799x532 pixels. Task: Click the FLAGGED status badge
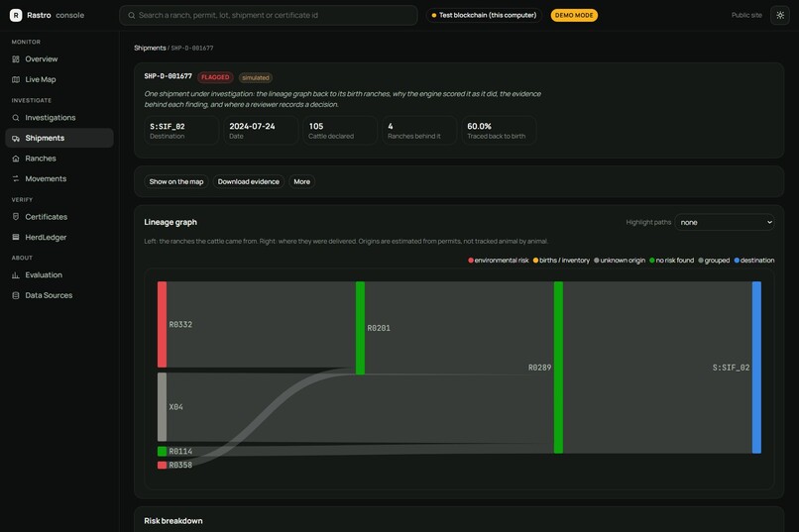215,77
